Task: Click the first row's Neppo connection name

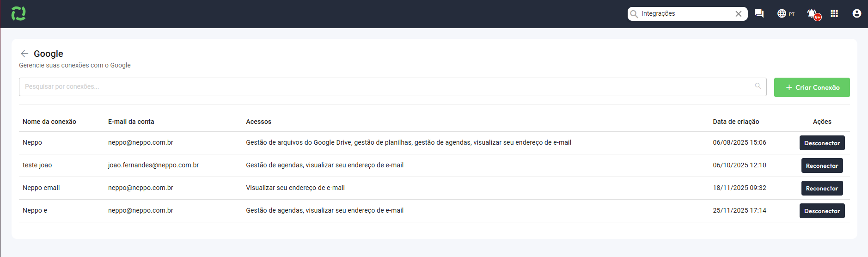Action: (32, 142)
